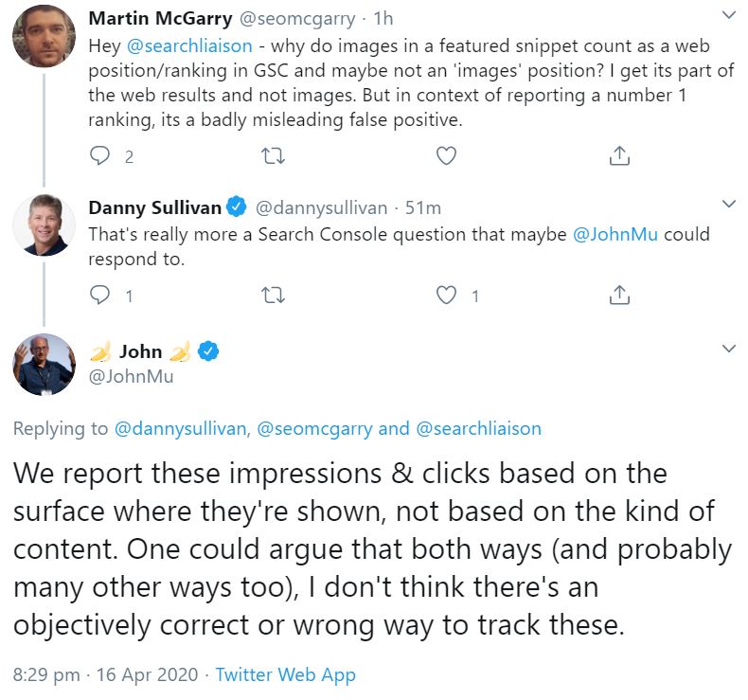Reply to Danny Sullivan's tweet
The image size is (748, 700).
(x=101, y=296)
